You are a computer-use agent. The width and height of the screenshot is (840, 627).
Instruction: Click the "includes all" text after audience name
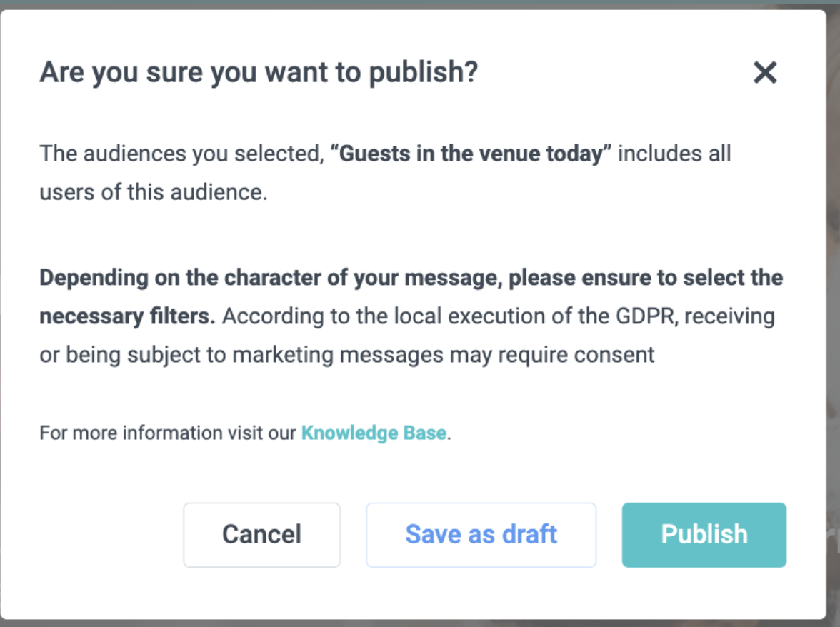(x=674, y=154)
